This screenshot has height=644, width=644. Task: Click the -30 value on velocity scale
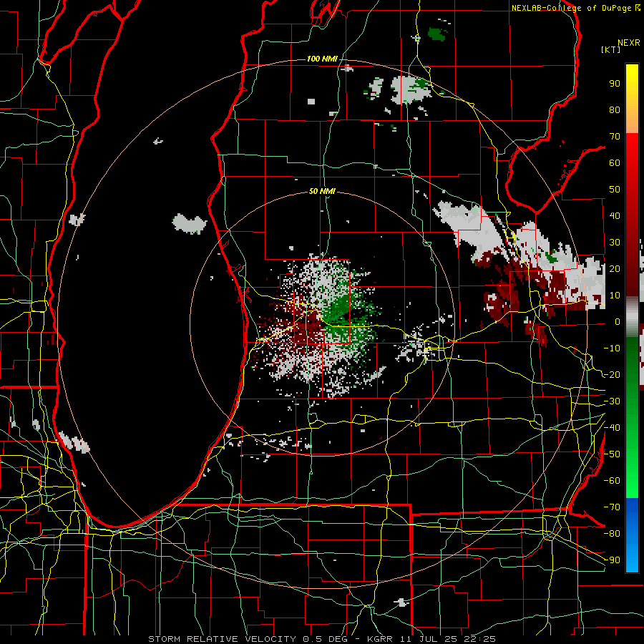[x=612, y=401]
